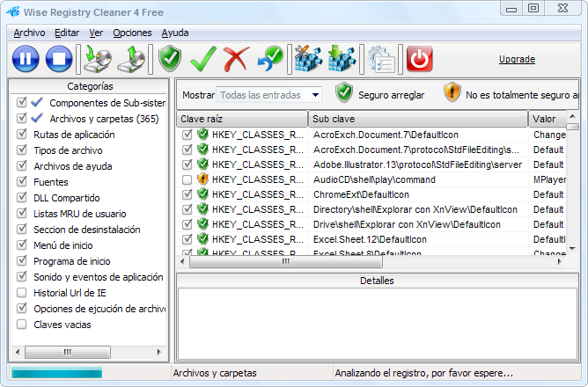Click the green shield icon in the toolbar

tap(170, 59)
